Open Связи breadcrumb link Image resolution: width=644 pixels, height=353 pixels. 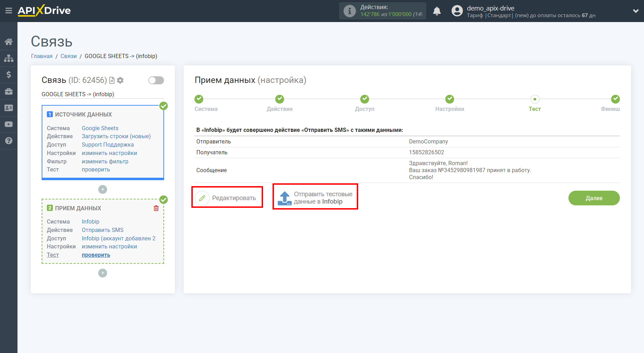(69, 56)
